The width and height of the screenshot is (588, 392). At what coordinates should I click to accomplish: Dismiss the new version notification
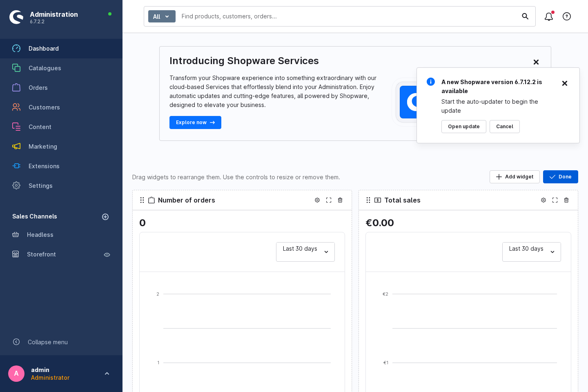565,83
